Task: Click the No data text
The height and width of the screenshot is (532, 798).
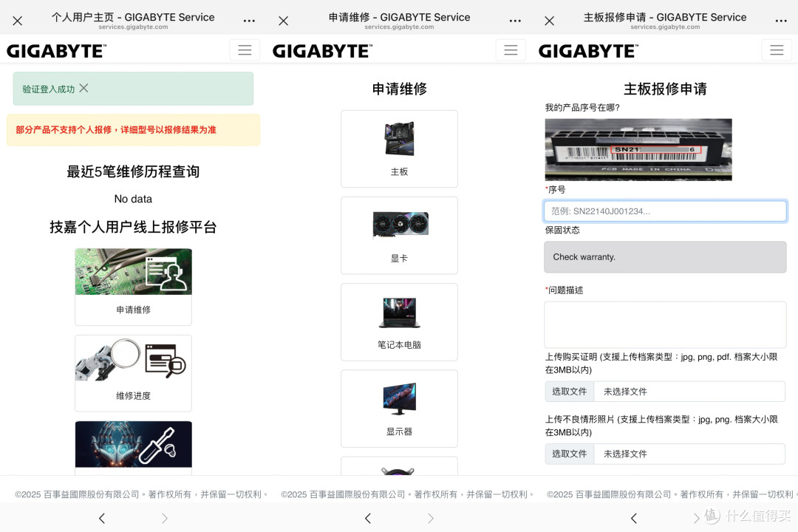Action: pyautogui.click(x=133, y=199)
